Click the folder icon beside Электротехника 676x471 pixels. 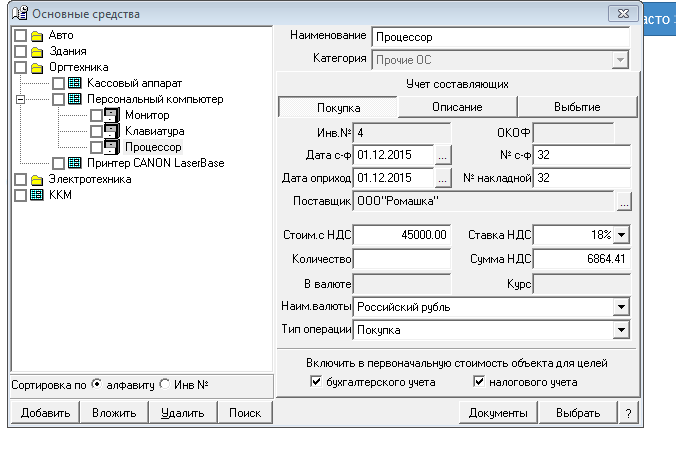pyautogui.click(x=37, y=179)
